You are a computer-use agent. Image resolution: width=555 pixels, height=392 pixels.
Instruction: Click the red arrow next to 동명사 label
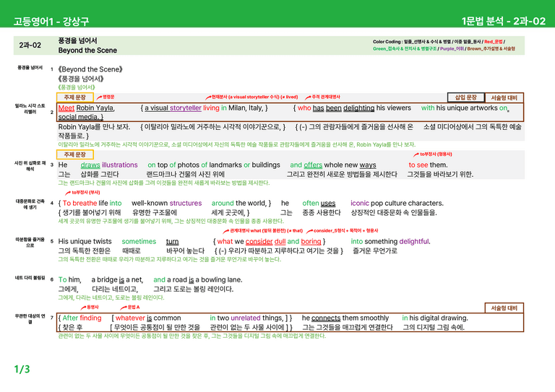tap(83, 308)
